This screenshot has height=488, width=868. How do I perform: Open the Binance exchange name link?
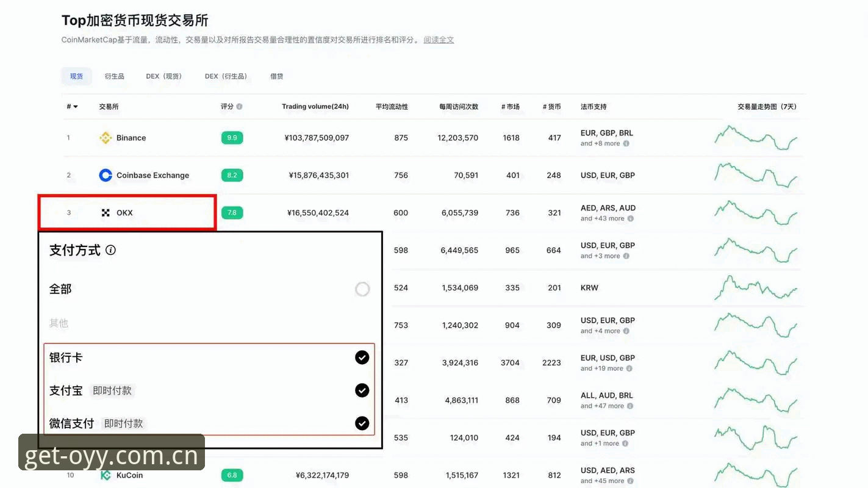tap(131, 138)
